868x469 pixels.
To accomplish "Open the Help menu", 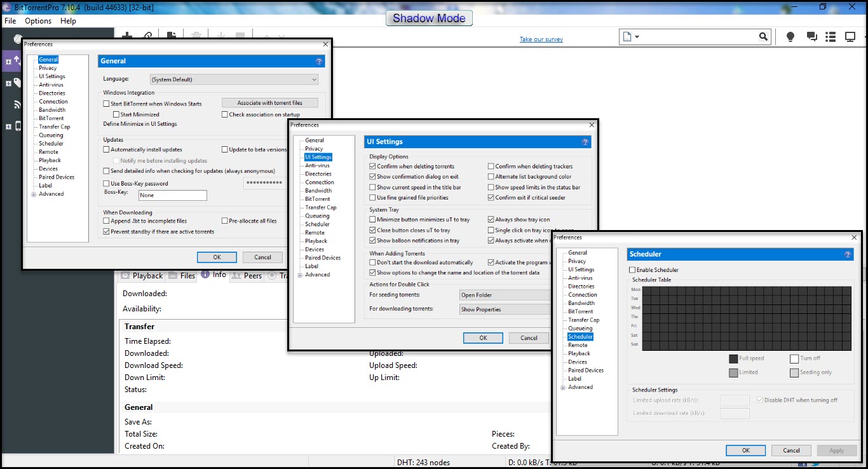I will pyautogui.click(x=68, y=21).
